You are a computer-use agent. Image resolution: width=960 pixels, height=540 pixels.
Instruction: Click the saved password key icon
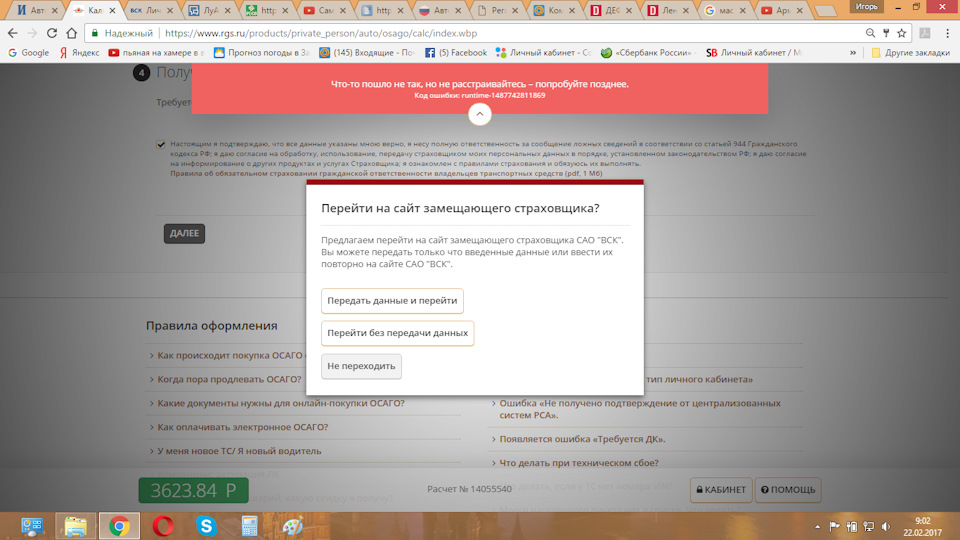pos(886,33)
